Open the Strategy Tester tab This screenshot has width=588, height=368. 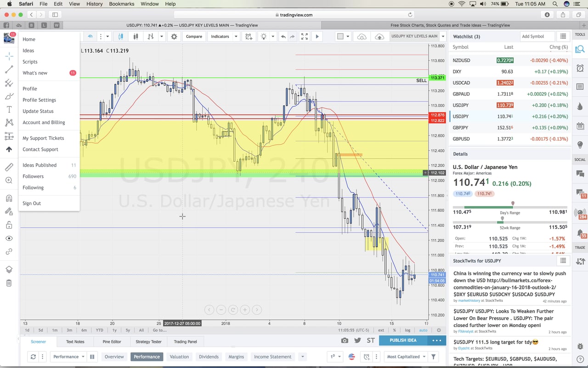click(148, 342)
